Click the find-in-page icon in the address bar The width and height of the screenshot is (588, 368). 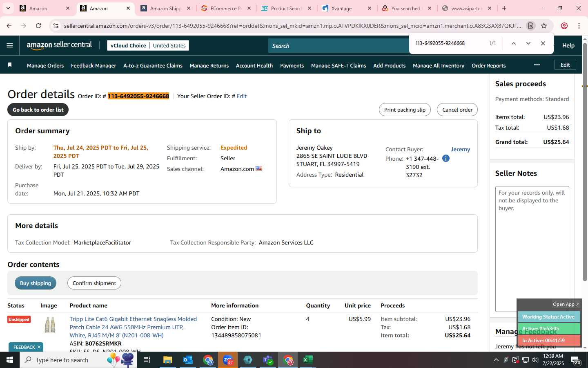[531, 26]
